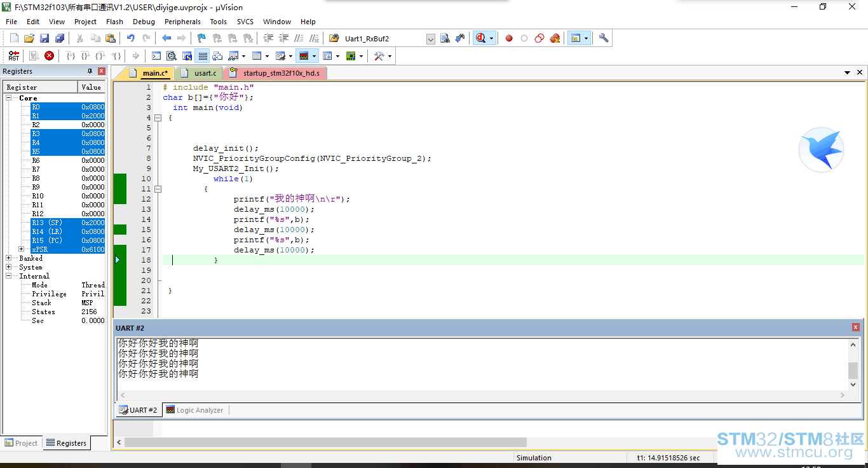Image resolution: width=868 pixels, height=468 pixels.
Task: Collapse the Internal register group
Action: click(9, 276)
